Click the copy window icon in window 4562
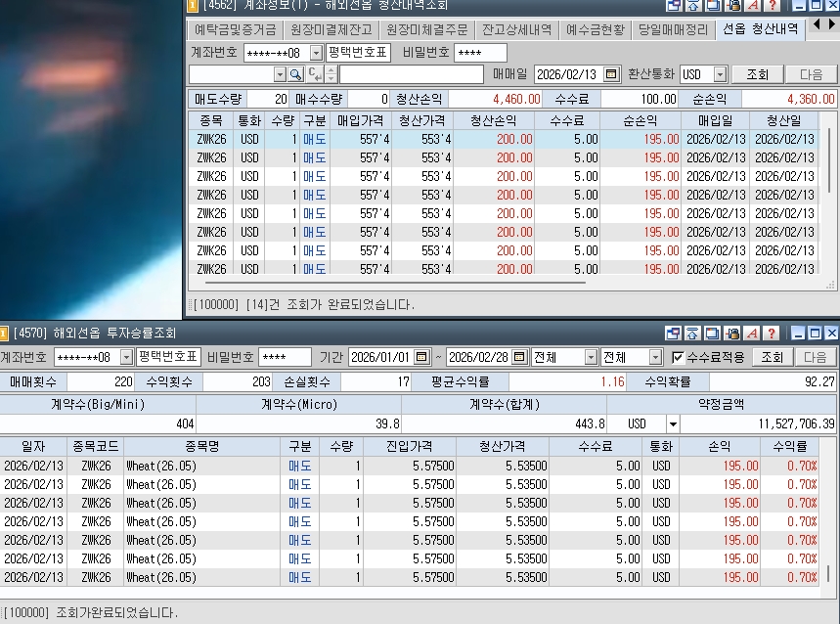 tap(714, 5)
